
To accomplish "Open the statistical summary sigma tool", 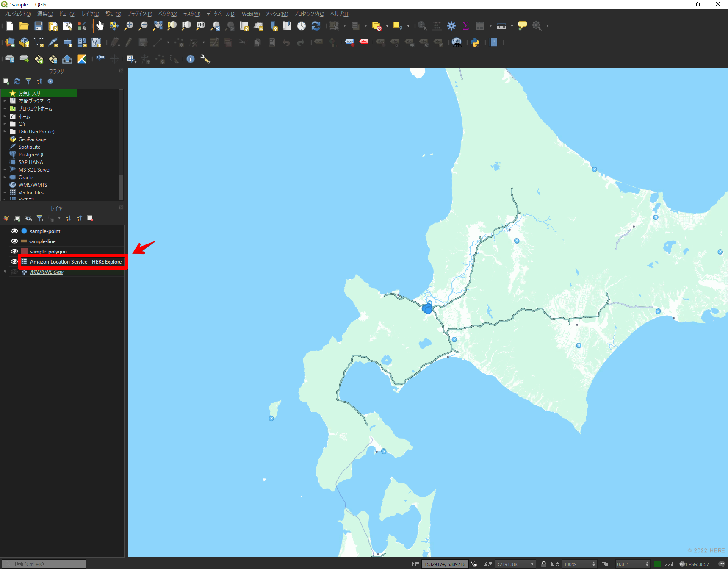I will coord(466,26).
